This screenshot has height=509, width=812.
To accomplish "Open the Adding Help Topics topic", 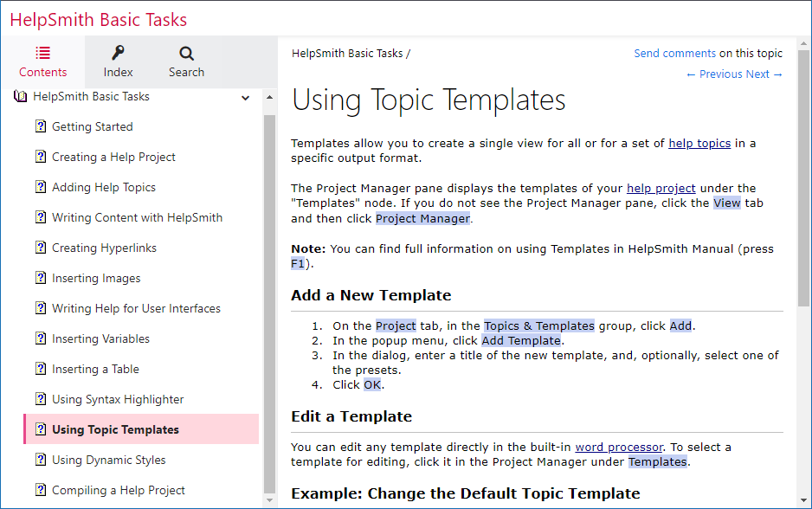I will (104, 188).
